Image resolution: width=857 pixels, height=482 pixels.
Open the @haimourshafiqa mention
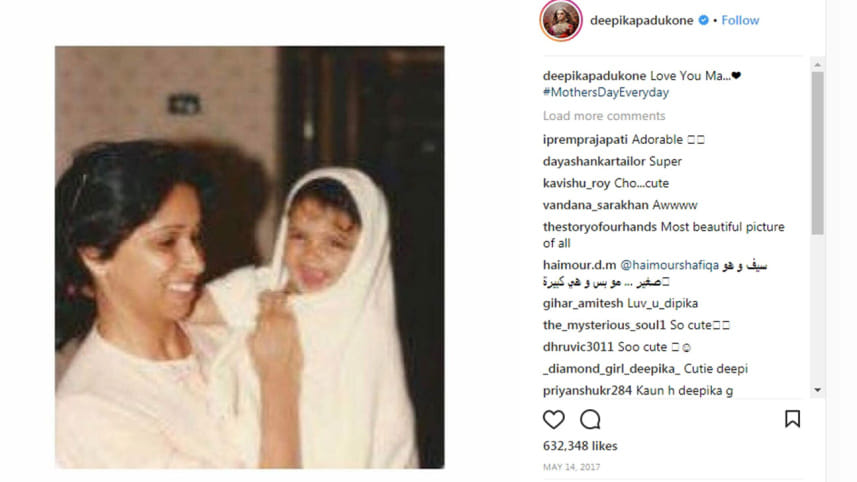[x=670, y=265]
